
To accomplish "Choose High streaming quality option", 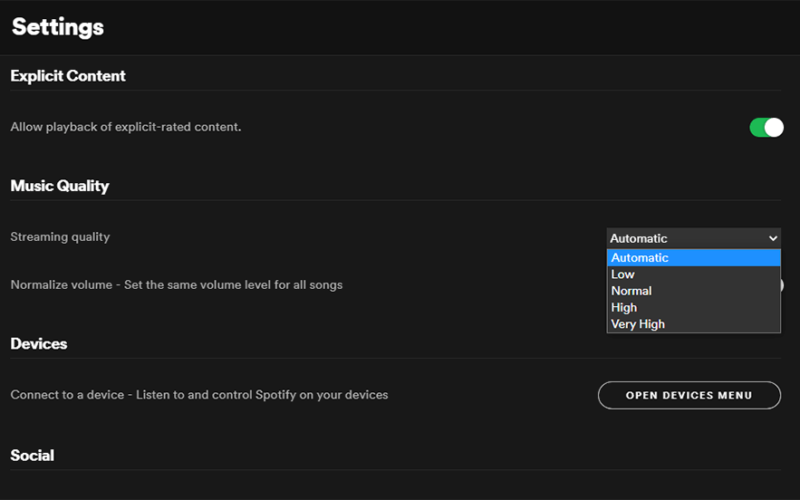I will pos(693,308).
